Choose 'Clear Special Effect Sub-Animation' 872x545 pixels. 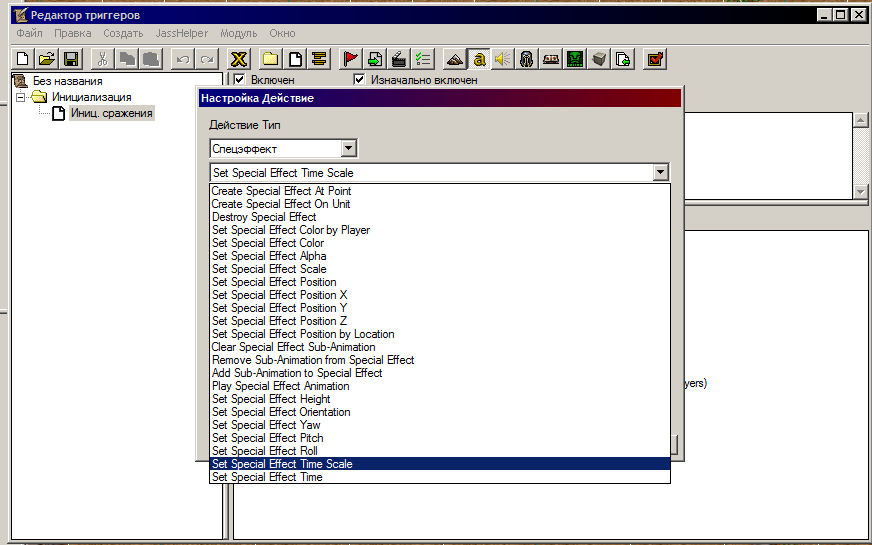click(440, 347)
